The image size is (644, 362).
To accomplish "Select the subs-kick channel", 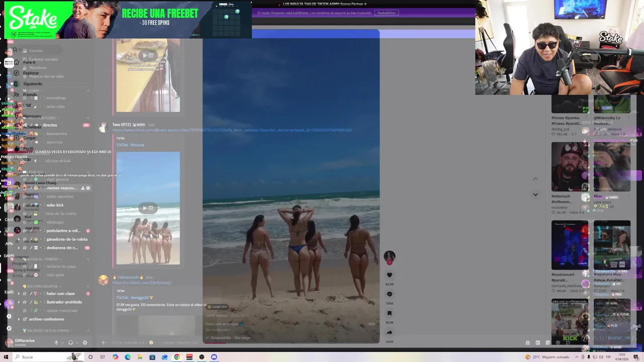I will coord(56,205).
